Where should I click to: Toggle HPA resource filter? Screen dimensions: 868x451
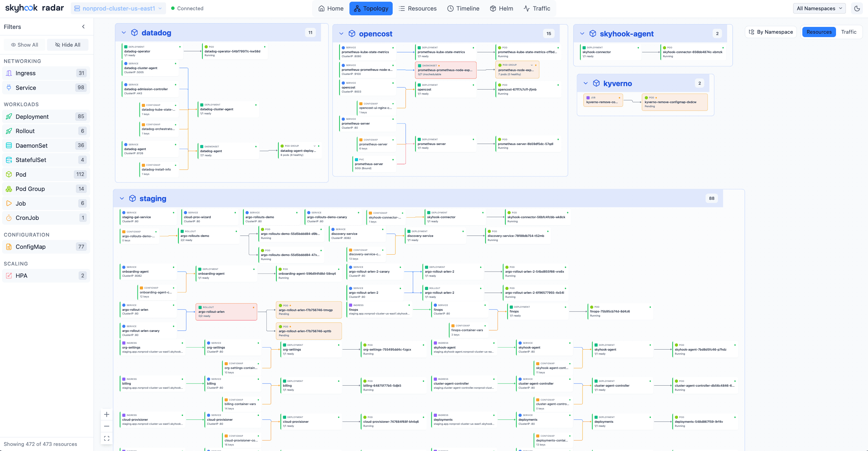pos(46,276)
